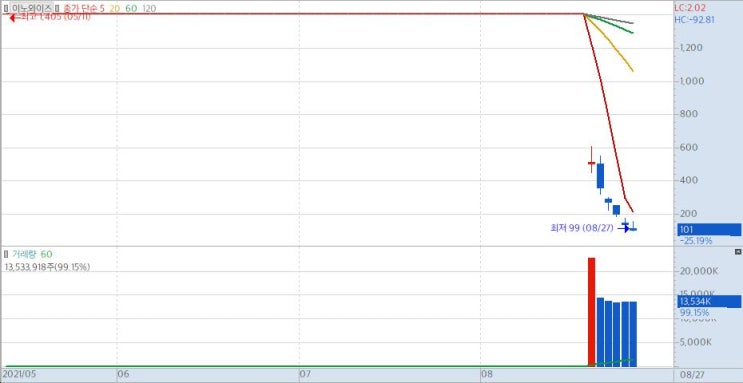Click the 99.15% volume ratio value
The height and width of the screenshot is (383, 743).
tap(695, 313)
